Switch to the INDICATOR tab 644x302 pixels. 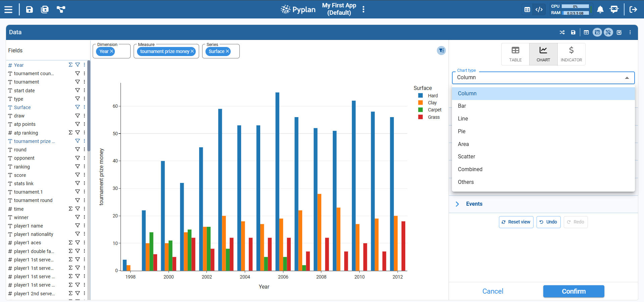[571, 54]
